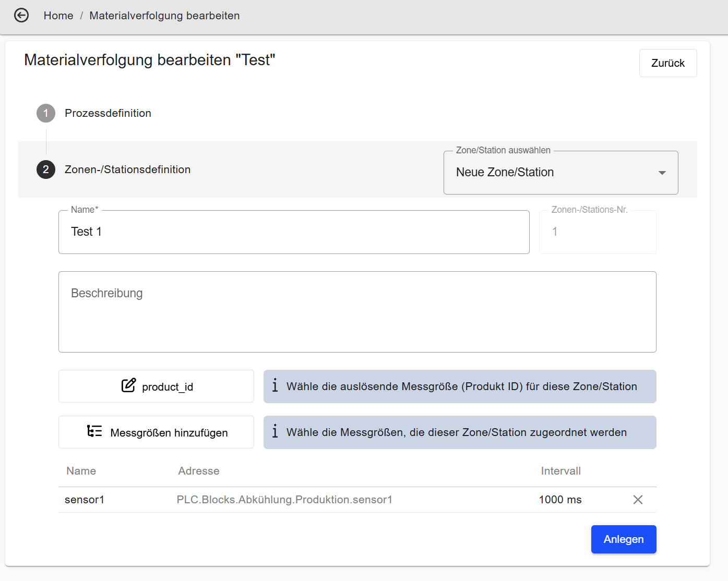Click the Intervall column header

(561, 471)
